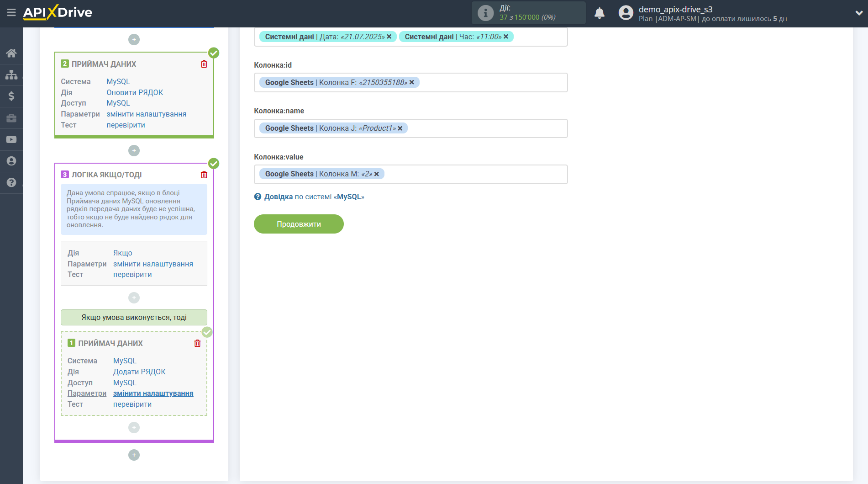
Task: Click the actions info icon
Action: tap(485, 13)
